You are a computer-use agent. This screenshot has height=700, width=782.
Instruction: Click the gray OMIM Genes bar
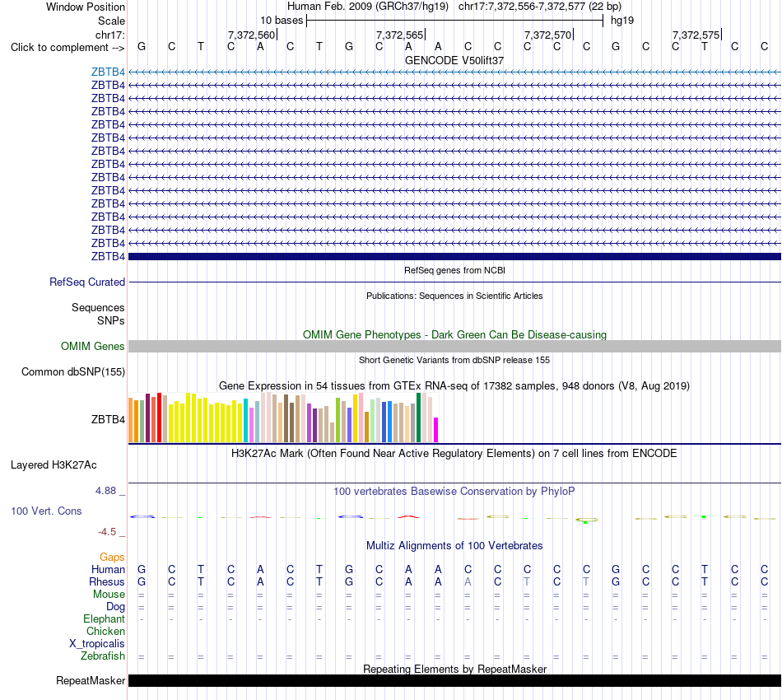point(454,346)
